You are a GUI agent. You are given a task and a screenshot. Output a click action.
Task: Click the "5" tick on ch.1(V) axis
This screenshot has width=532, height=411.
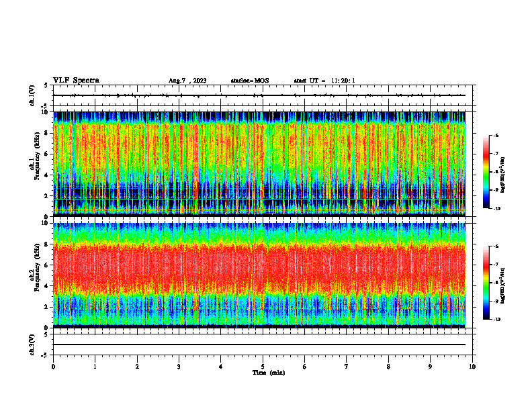click(x=46, y=85)
